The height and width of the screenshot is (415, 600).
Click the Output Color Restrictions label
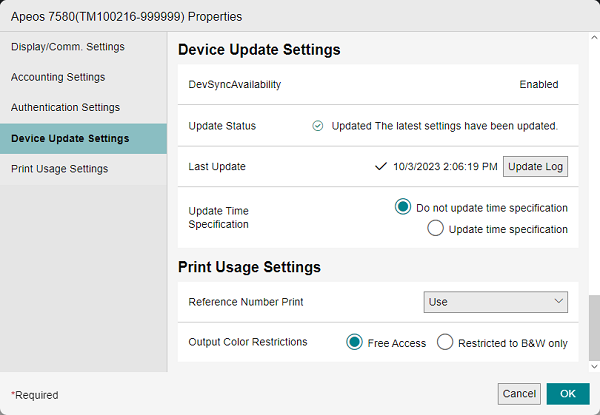pyautogui.click(x=248, y=342)
